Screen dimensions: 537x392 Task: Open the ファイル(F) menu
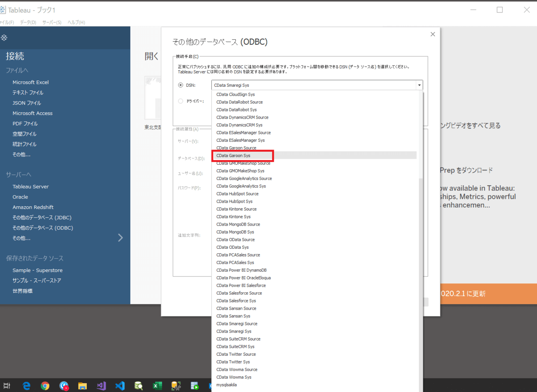point(6,22)
